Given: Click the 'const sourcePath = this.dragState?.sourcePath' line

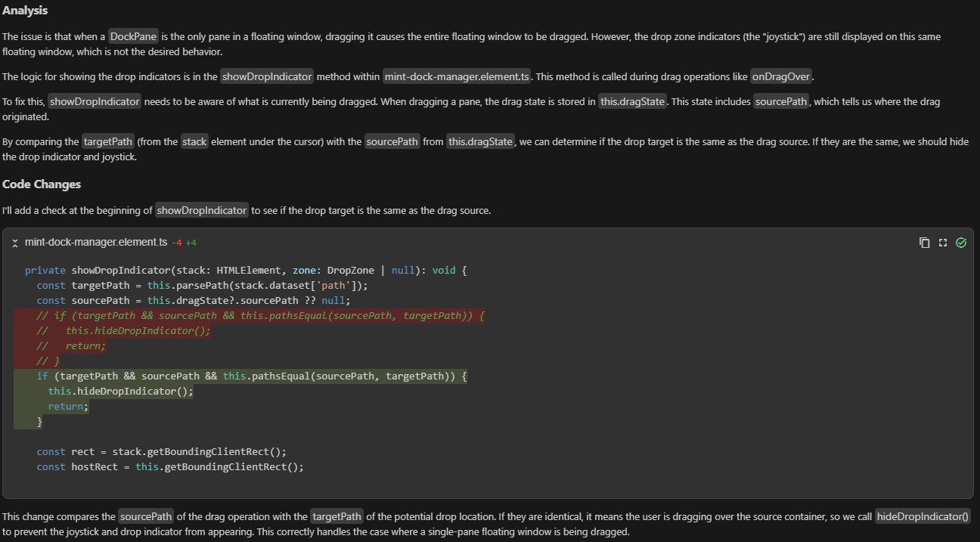Looking at the screenshot, I should coord(194,300).
